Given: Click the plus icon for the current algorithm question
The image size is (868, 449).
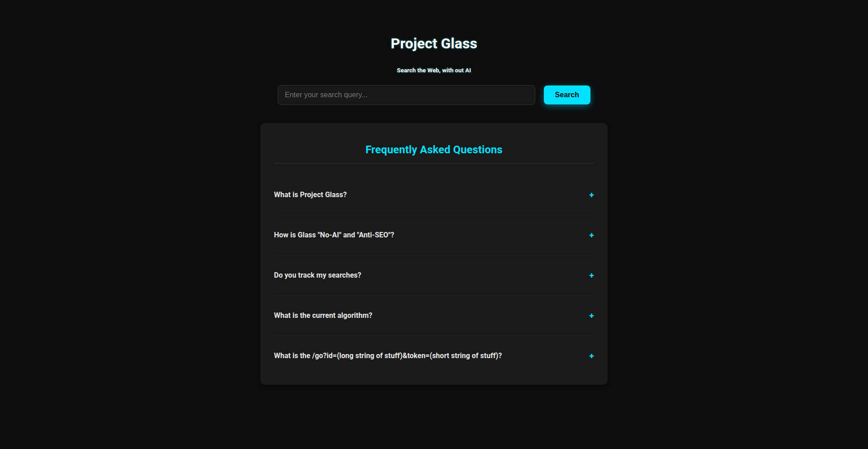Looking at the screenshot, I should pos(591,316).
